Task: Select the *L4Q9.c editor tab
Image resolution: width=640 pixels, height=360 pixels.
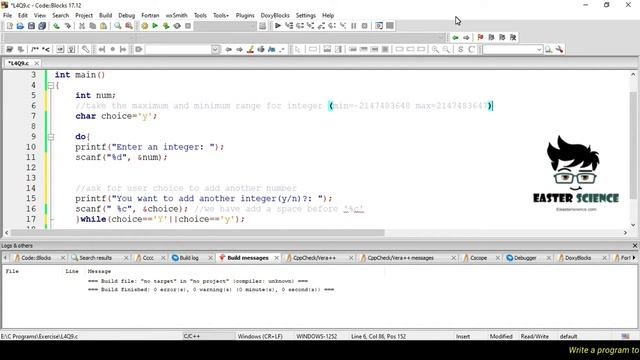Action: pyautogui.click(x=18, y=63)
